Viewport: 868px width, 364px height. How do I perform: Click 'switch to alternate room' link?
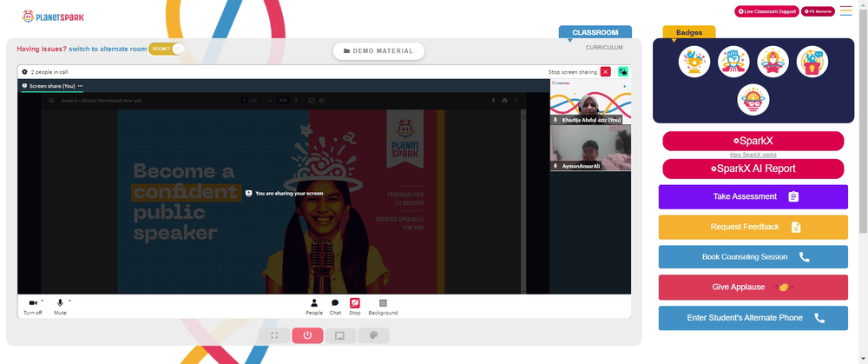108,49
